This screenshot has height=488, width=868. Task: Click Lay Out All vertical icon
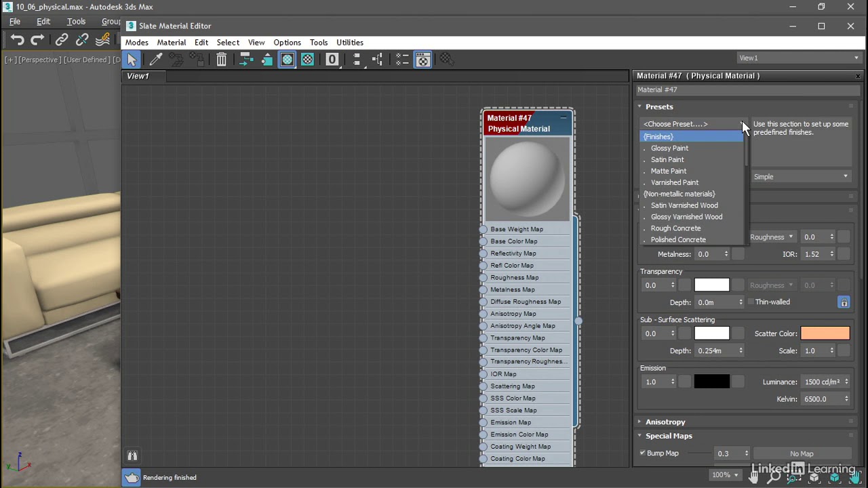[357, 60]
